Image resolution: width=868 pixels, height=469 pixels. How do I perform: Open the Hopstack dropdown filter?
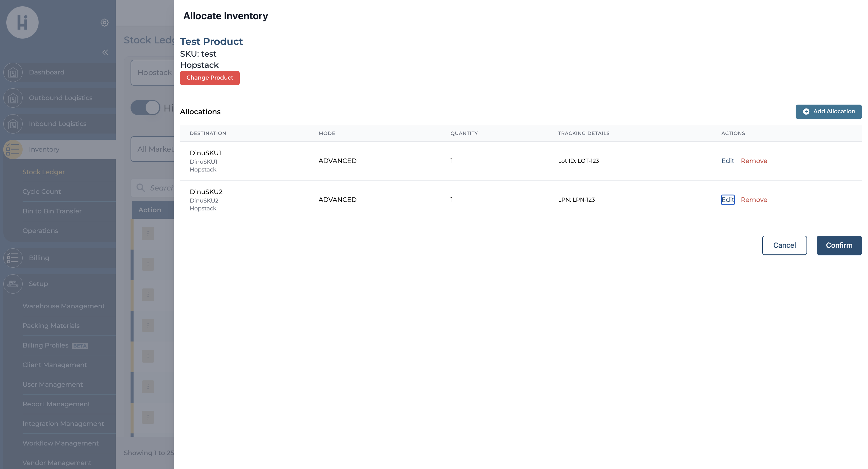153,73
